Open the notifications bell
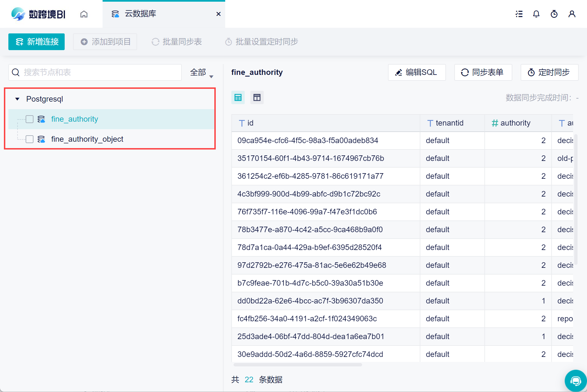The height and width of the screenshot is (392, 587). [x=536, y=14]
